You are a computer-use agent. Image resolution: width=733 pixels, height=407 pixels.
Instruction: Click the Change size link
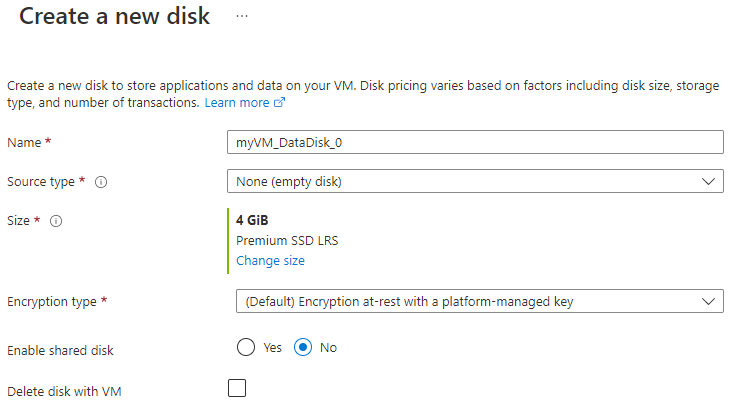[270, 260]
